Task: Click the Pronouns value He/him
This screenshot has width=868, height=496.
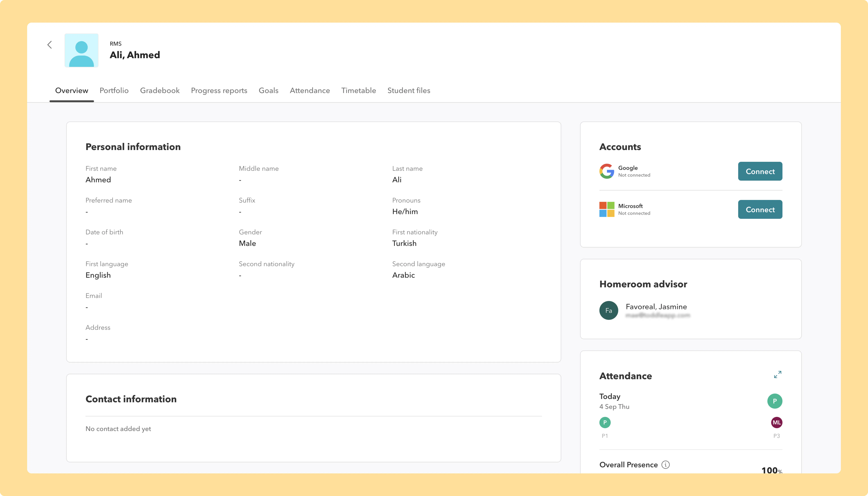Action: click(405, 212)
